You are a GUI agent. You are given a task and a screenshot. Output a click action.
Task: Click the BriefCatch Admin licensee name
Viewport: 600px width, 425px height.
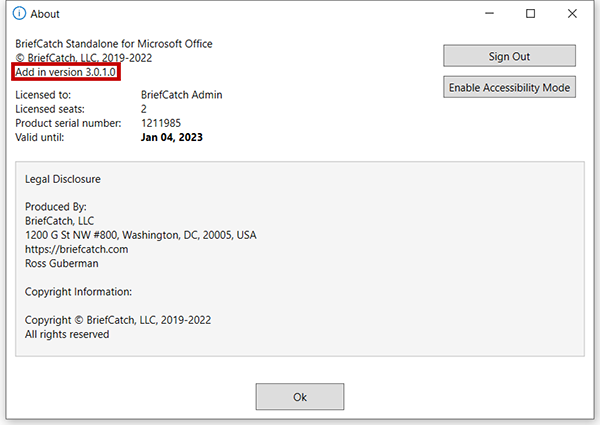[181, 95]
